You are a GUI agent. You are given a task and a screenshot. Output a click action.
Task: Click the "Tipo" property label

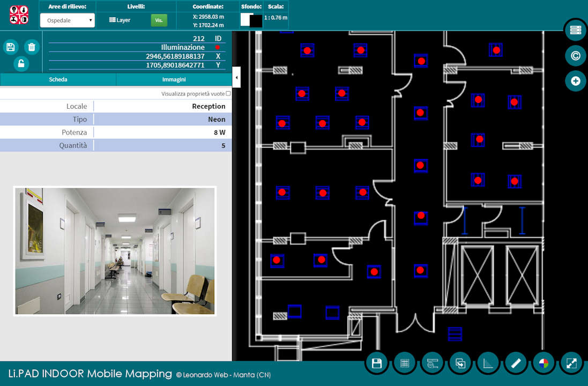click(x=80, y=120)
